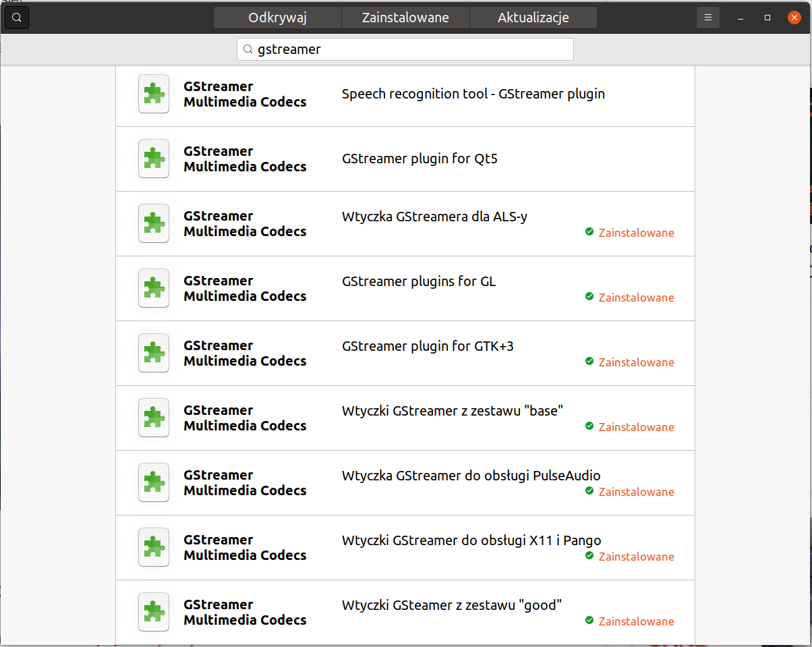Click the search toggle icon in header
Screen dimensions: 812x647
coord(17,18)
